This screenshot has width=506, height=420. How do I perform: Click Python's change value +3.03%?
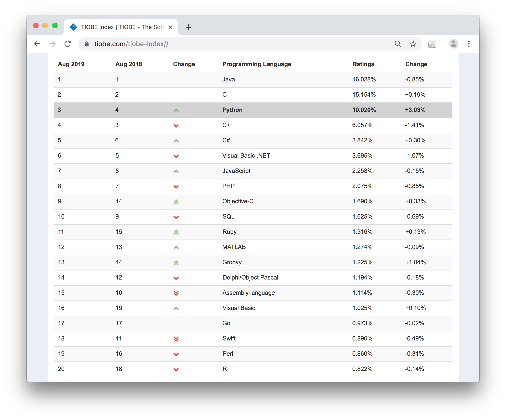click(x=415, y=110)
